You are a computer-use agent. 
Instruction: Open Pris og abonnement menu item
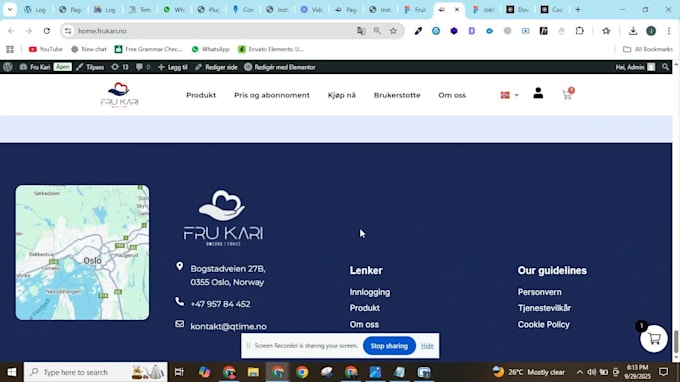tap(272, 95)
